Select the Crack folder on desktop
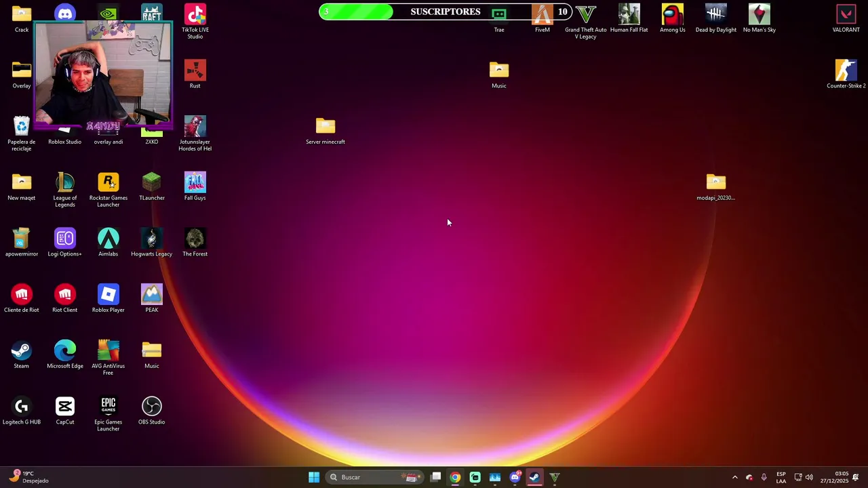 point(22,18)
